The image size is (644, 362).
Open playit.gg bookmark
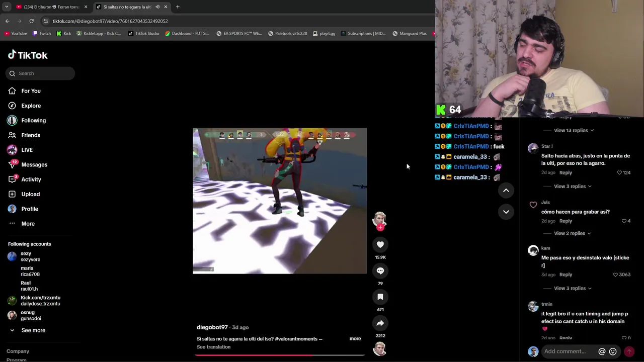(324, 34)
